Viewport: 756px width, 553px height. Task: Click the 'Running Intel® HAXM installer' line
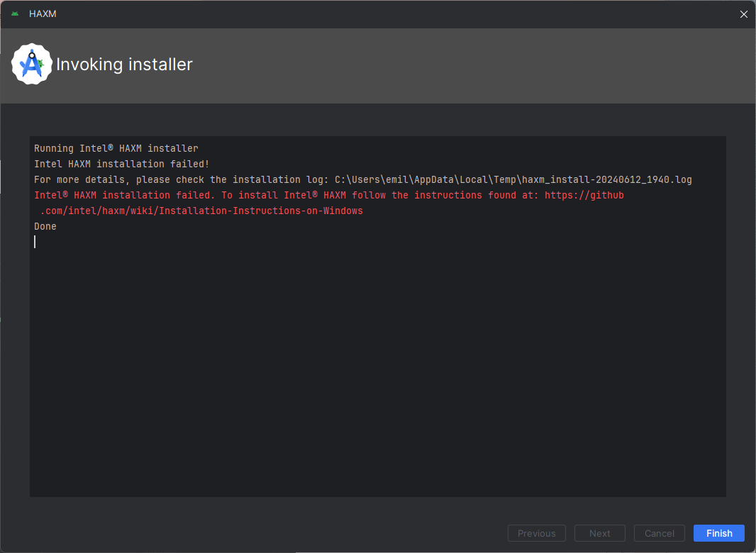pos(116,148)
